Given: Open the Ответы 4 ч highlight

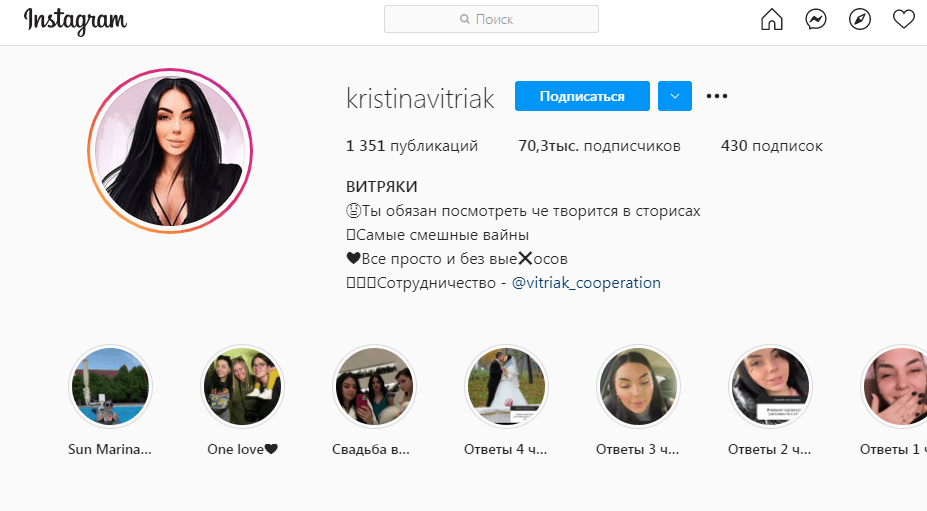Looking at the screenshot, I should [506, 386].
